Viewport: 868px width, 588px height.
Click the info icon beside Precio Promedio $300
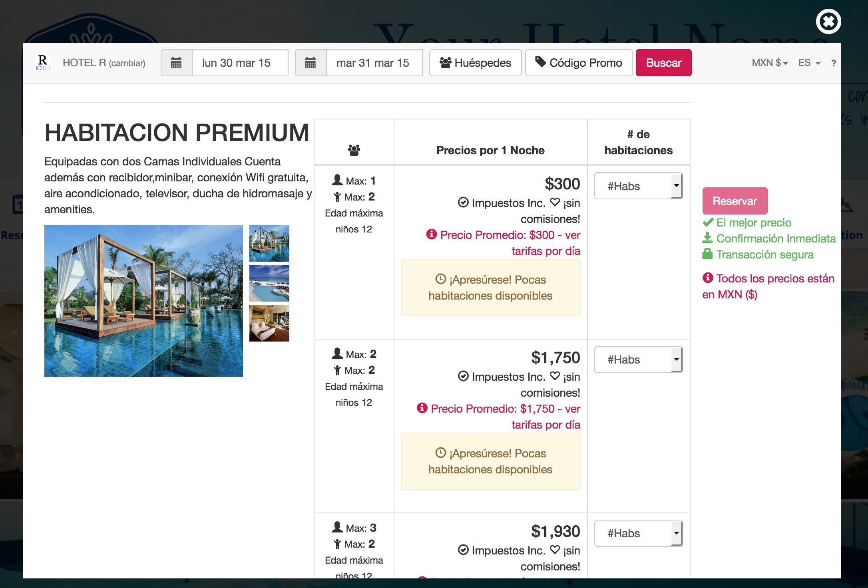point(431,234)
